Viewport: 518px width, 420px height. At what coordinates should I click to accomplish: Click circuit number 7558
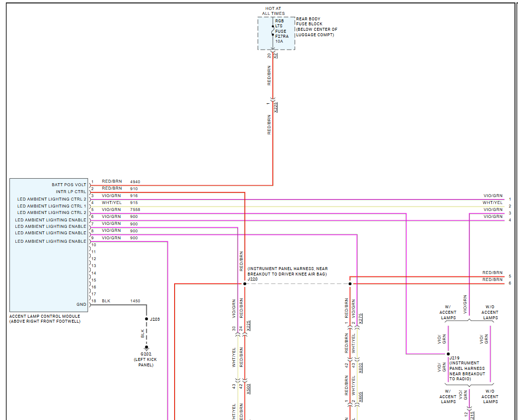(x=135, y=210)
